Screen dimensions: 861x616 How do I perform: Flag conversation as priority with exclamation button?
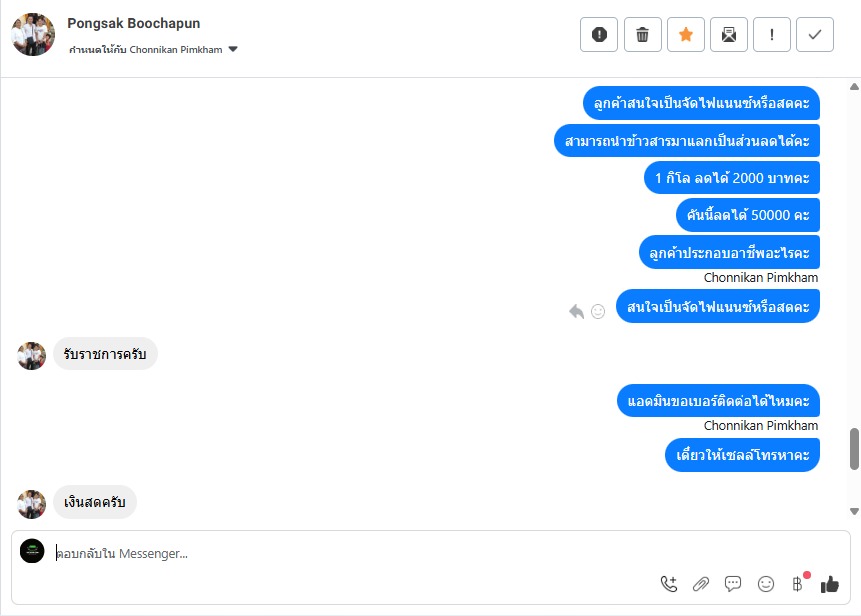[771, 35]
